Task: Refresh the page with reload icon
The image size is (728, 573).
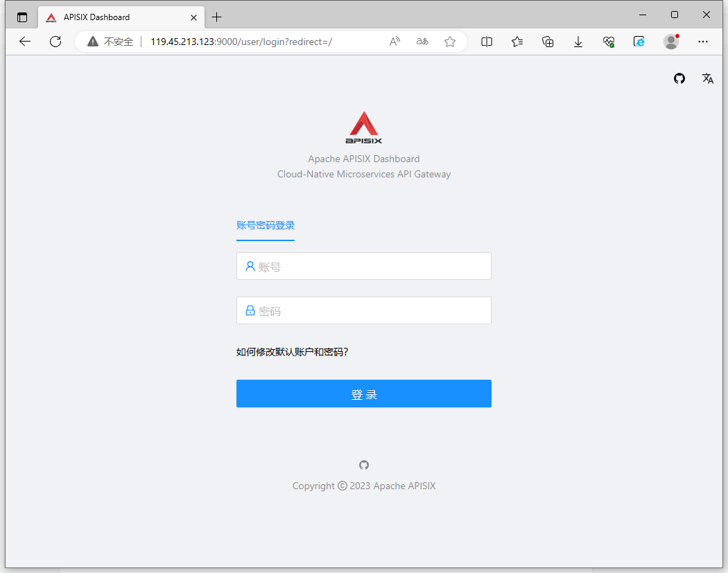Action: [55, 42]
